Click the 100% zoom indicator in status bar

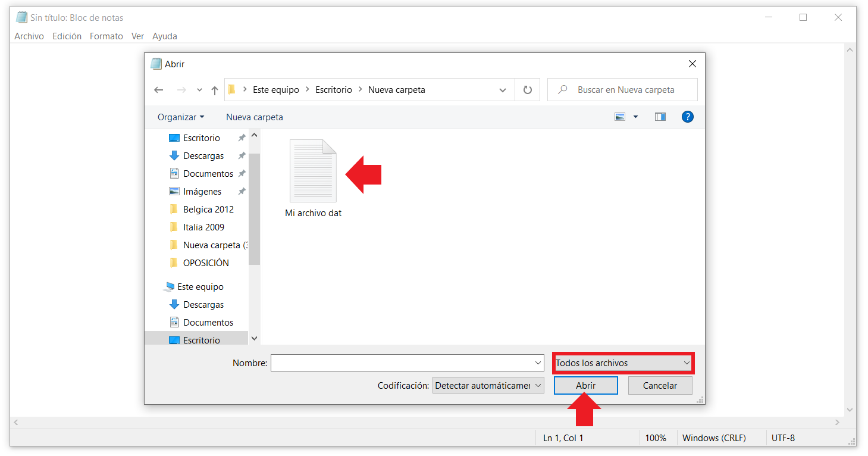point(657,438)
